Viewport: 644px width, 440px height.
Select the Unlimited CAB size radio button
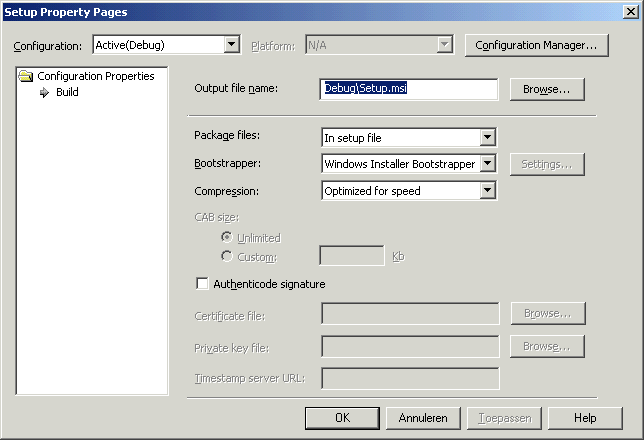[x=226, y=238]
